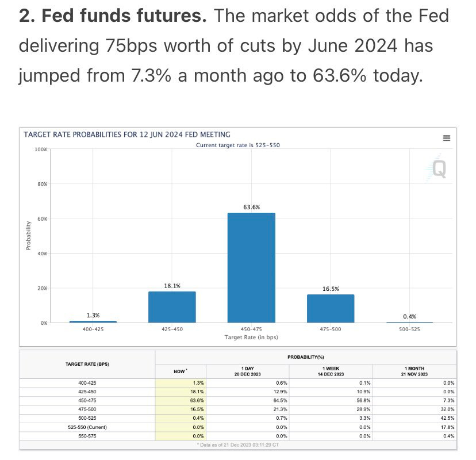The height and width of the screenshot is (460, 476).
Task: Select the 1 MONTH 21 NOV 2023 header
Action: (x=414, y=370)
